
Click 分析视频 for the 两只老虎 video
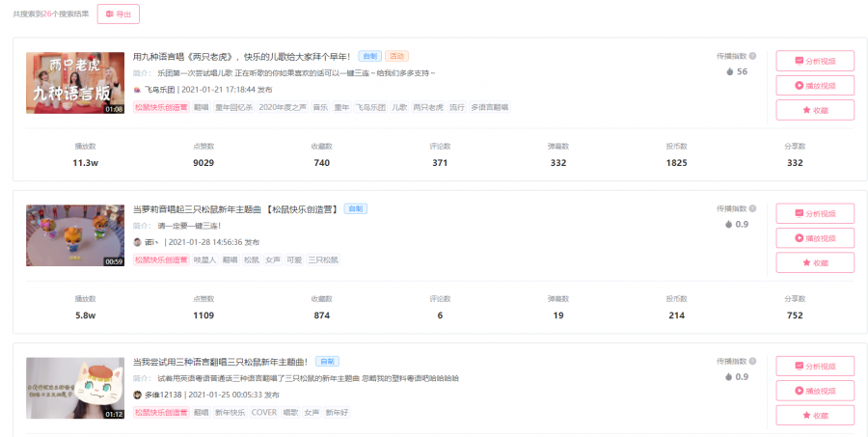tap(815, 61)
